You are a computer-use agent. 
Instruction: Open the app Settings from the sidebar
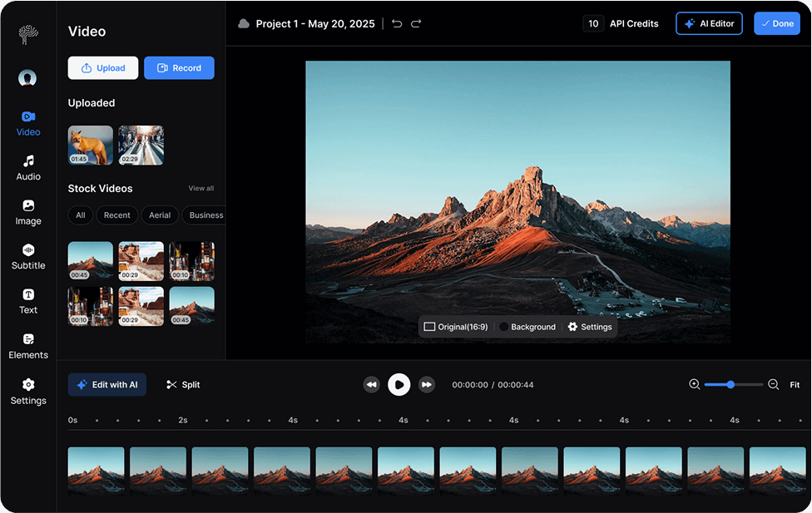click(27, 391)
